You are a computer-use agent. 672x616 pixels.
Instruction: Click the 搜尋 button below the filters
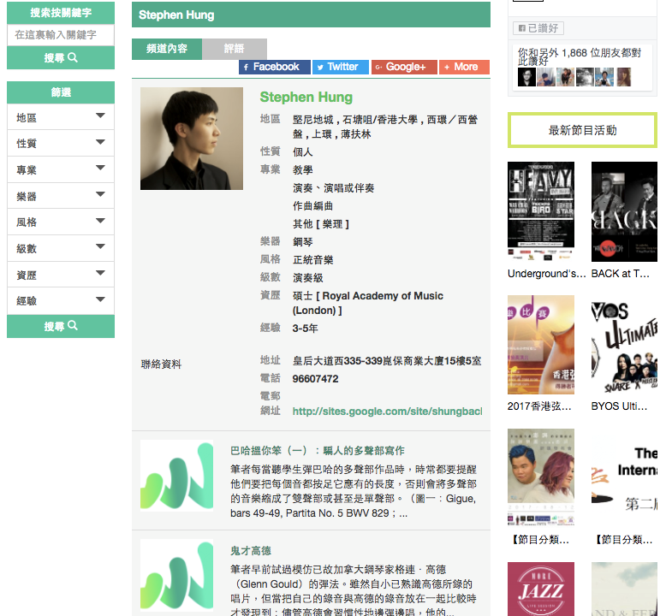tap(61, 327)
